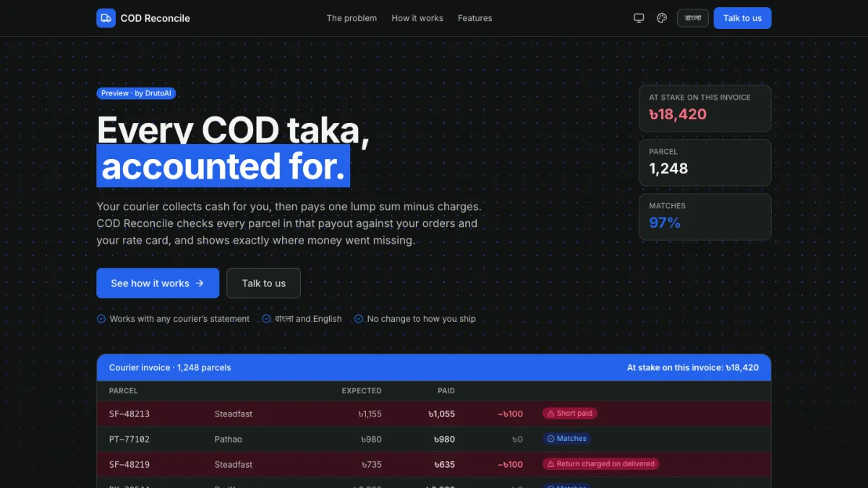Click the expected amount ৳735

pyautogui.click(x=372, y=465)
